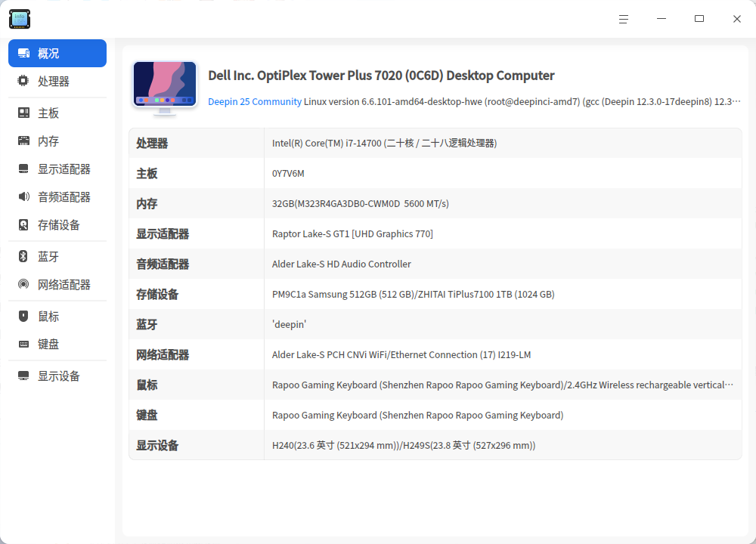The width and height of the screenshot is (756, 544).
Task: Click the H240 display device value
Action: pos(404,445)
